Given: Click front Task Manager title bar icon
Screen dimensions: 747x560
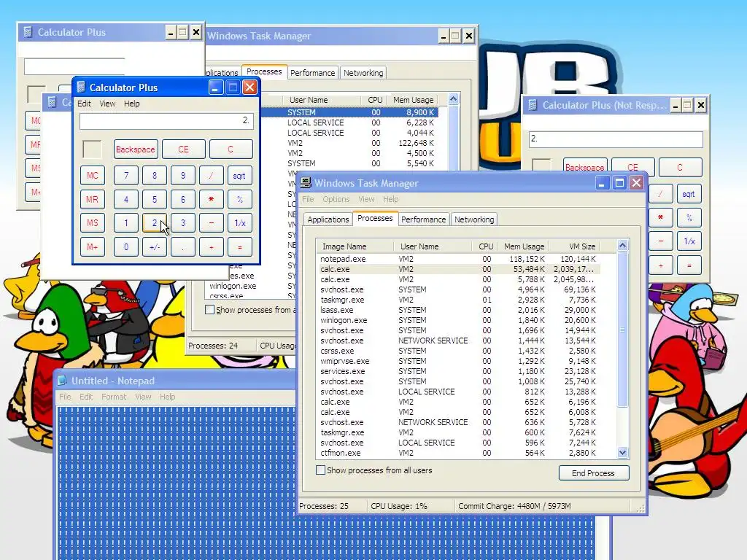Looking at the screenshot, I should point(306,183).
